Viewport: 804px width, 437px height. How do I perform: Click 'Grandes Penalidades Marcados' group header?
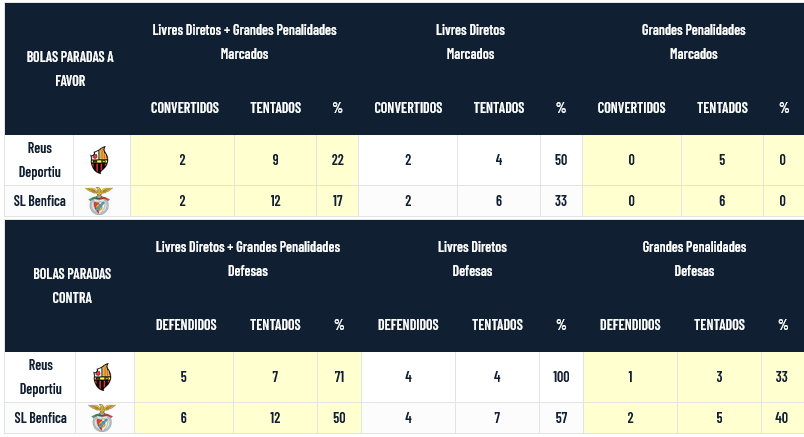(693, 42)
